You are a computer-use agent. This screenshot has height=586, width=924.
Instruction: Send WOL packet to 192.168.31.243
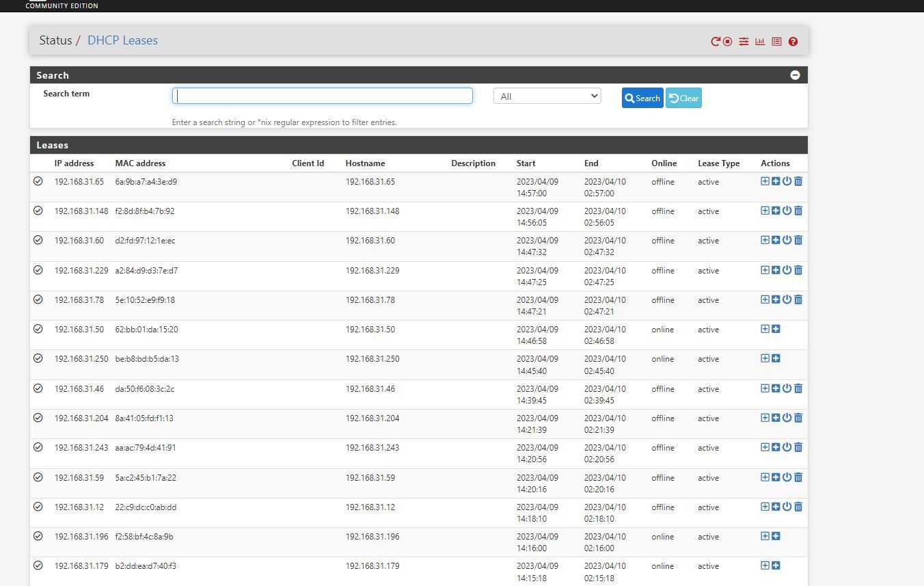point(787,447)
